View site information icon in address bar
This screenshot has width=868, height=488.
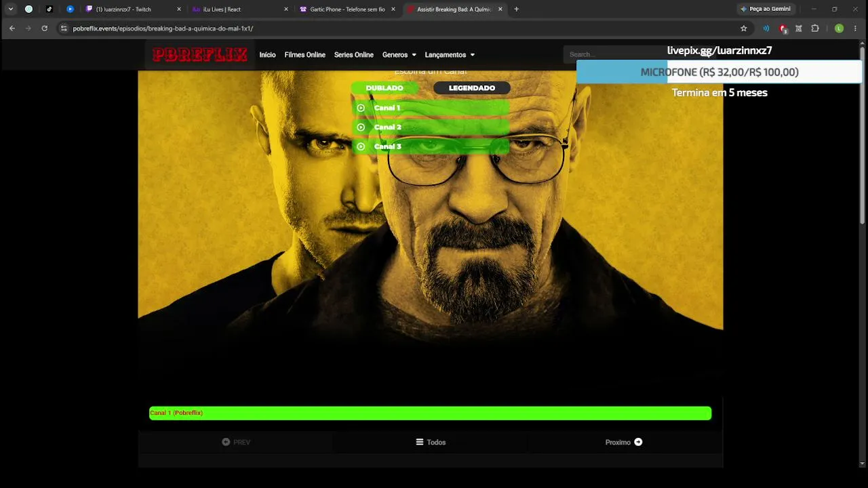click(64, 28)
